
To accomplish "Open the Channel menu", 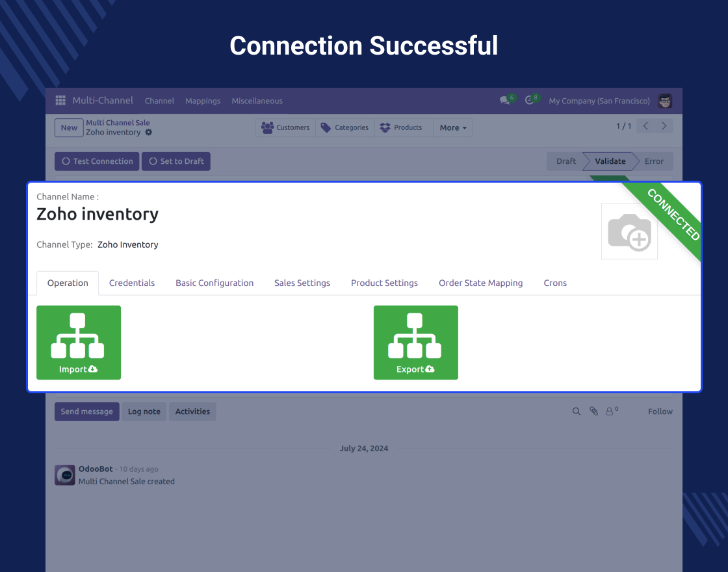I will point(159,101).
